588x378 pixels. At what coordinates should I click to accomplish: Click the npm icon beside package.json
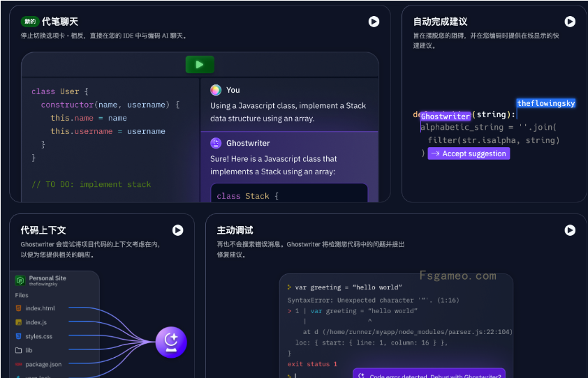18,364
